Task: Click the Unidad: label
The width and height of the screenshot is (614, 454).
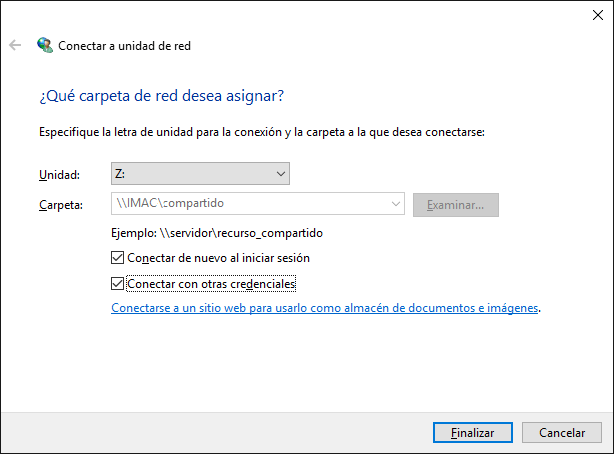Action: point(56,175)
